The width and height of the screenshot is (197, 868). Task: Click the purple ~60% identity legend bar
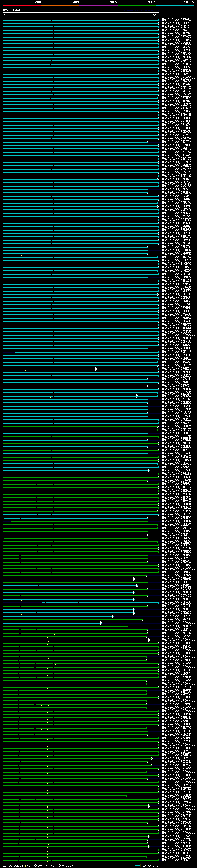[99, 6]
